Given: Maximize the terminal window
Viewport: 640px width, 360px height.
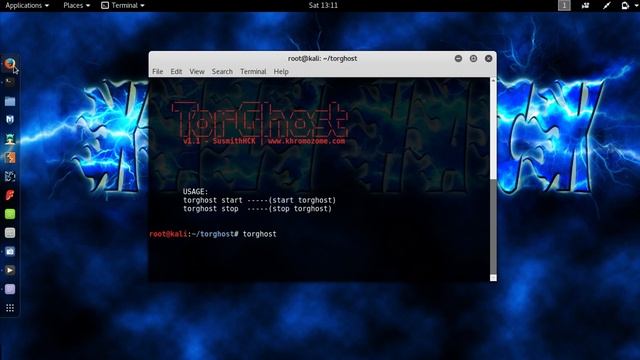Looking at the screenshot, I should 473,58.
